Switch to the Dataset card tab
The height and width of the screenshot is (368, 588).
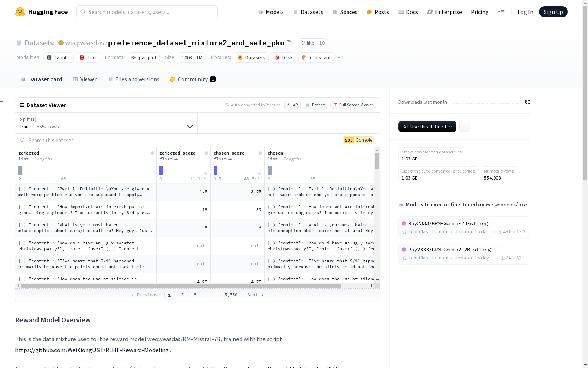[41, 79]
